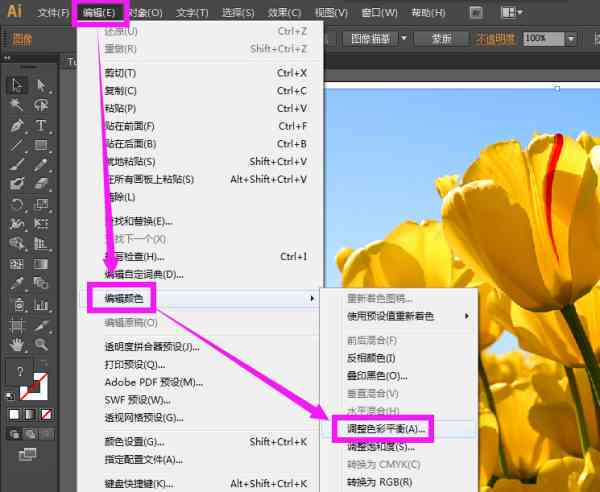The height and width of the screenshot is (492, 600).
Task: Choose 反相颜色(I) in the submenu
Action: tap(371, 358)
